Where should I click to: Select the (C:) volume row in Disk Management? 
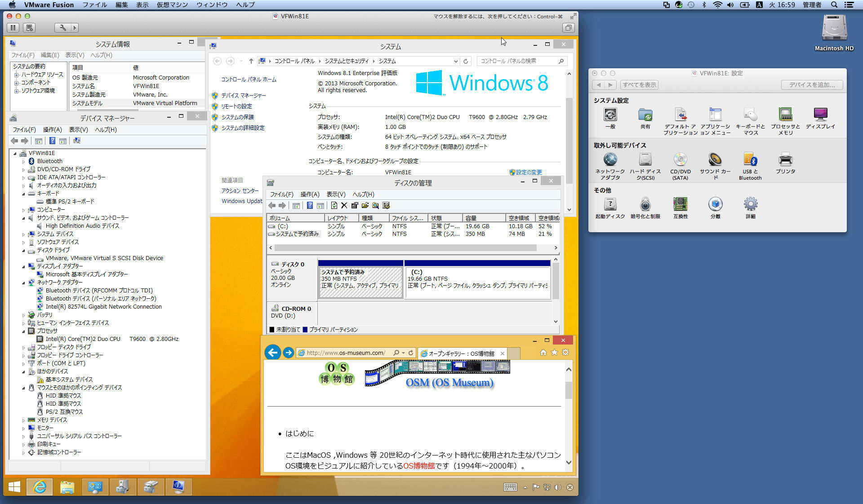pos(413,226)
